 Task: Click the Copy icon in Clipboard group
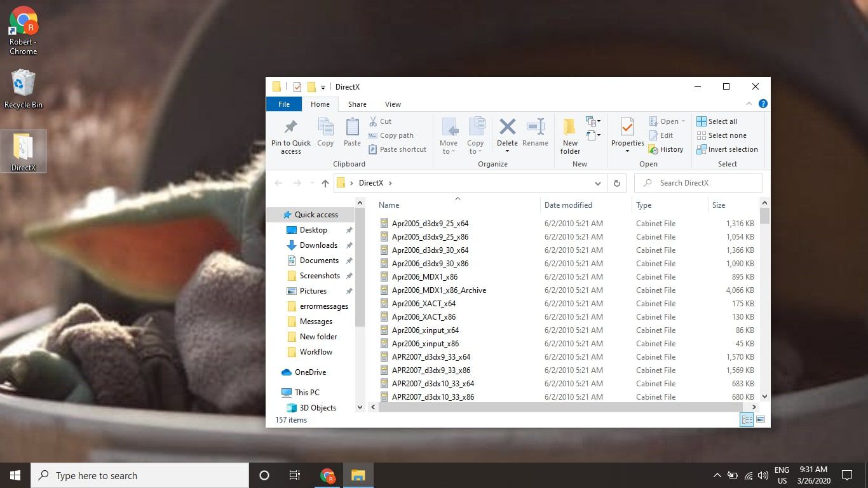coord(325,127)
